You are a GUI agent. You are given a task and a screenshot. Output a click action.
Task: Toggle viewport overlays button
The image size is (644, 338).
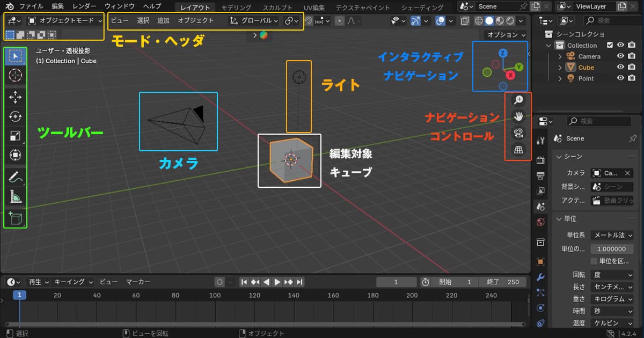point(441,21)
